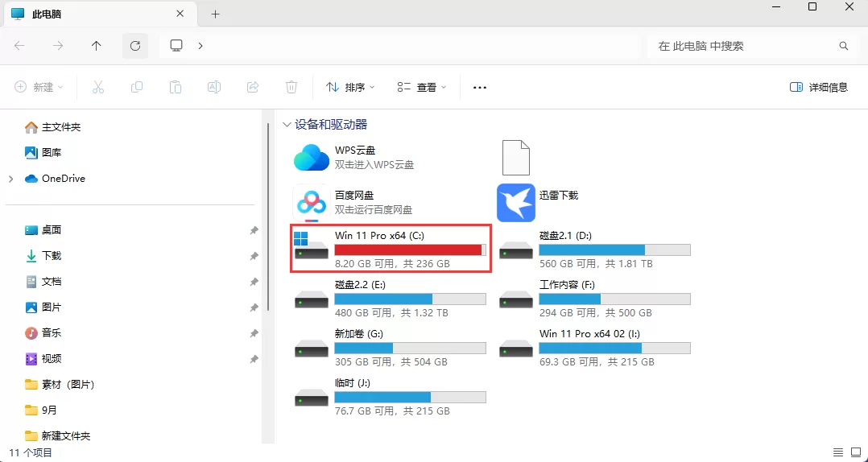This screenshot has height=462, width=868.
Task: Open 图片 from the sidebar
Action: 43,307
